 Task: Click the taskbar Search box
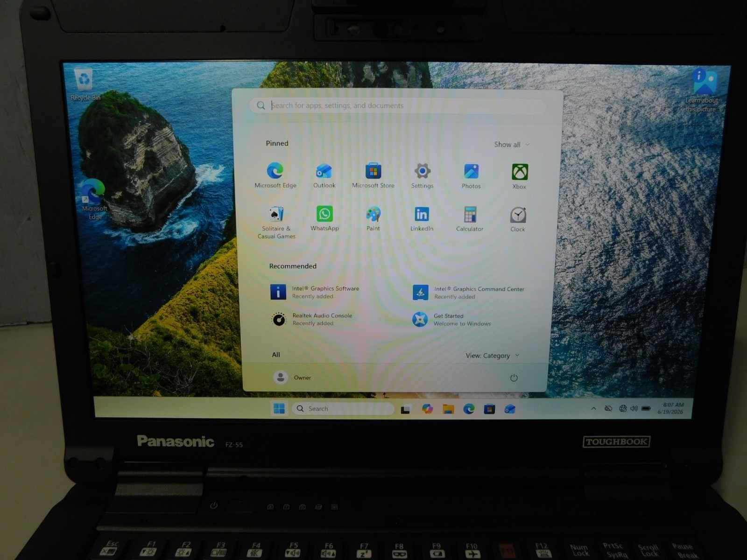343,408
